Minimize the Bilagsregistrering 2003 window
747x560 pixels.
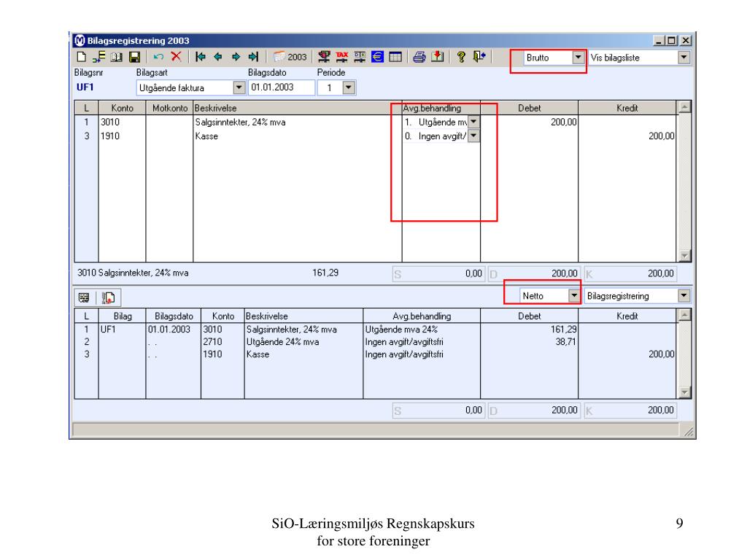(x=659, y=41)
